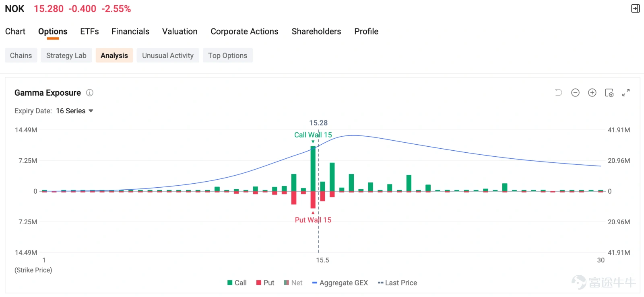
Task: Toggle the Call series in legend
Action: coord(237,283)
